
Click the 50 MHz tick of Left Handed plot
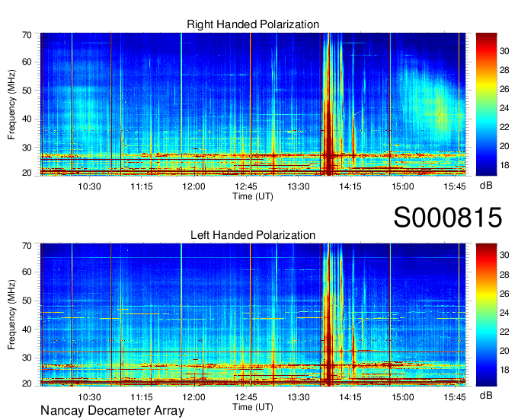point(27,301)
